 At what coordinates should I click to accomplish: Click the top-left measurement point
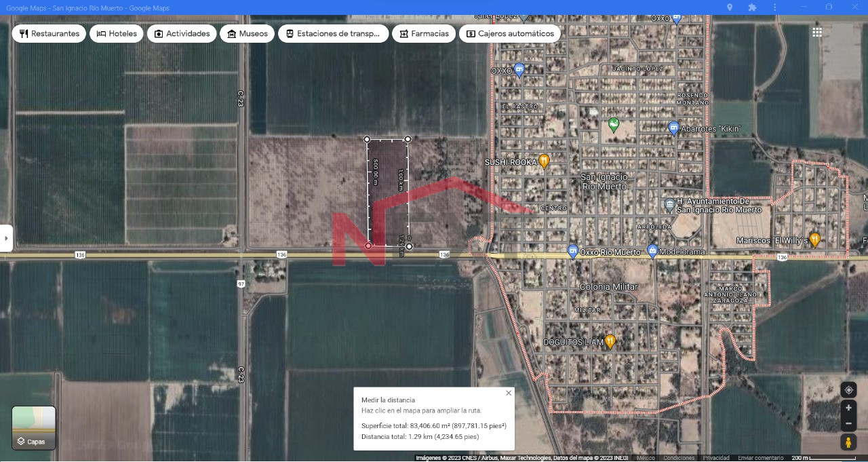coord(368,139)
